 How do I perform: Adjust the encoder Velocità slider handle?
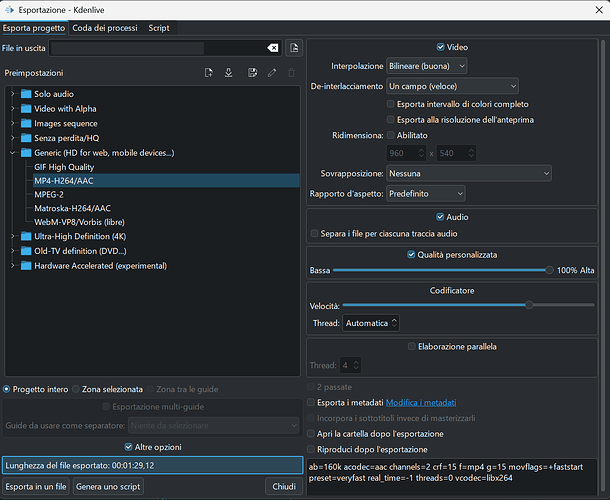pyautogui.click(x=529, y=305)
